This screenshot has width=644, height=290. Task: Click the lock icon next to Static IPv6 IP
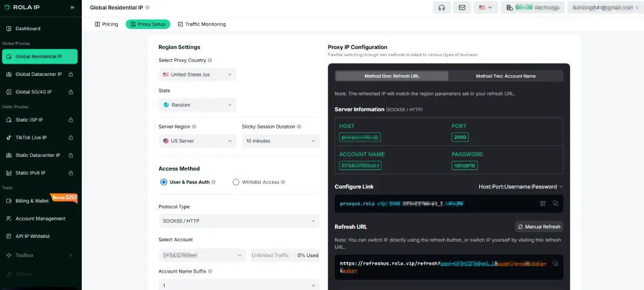point(71,173)
